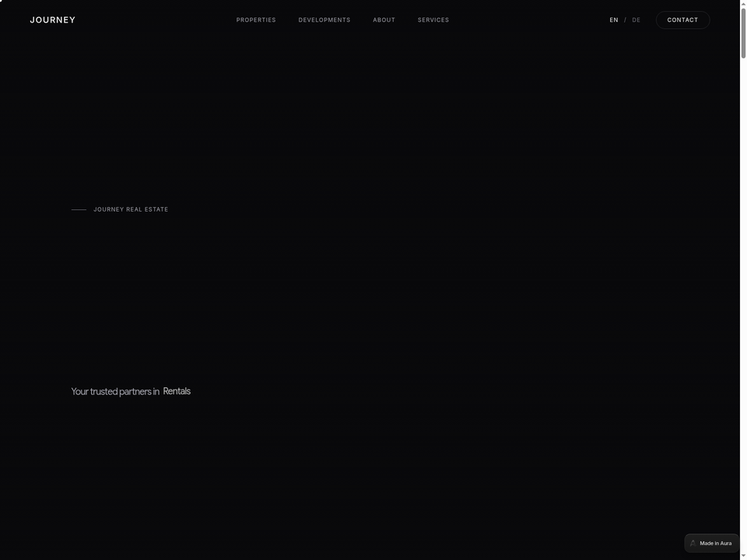Open the About nav link
747x560 pixels.
coord(384,20)
